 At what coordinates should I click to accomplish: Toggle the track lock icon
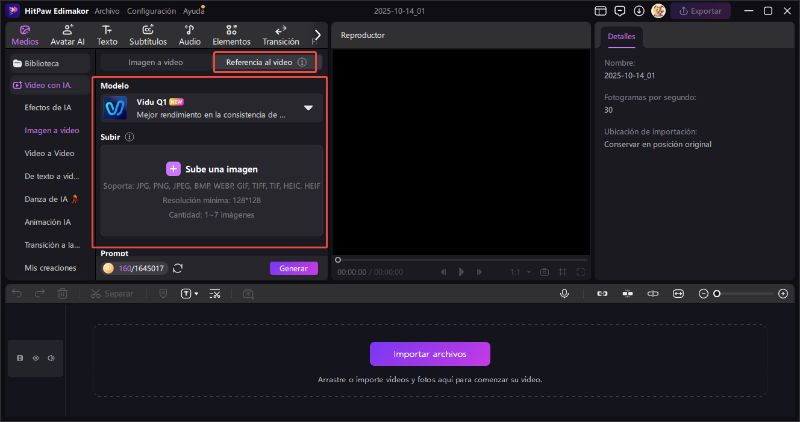click(21, 358)
